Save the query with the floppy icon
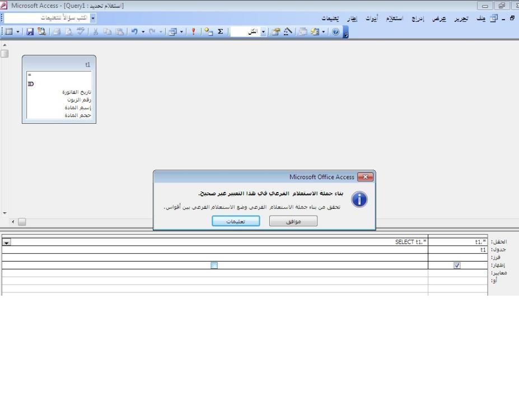Screen dimensions: 519x420 coord(30,31)
